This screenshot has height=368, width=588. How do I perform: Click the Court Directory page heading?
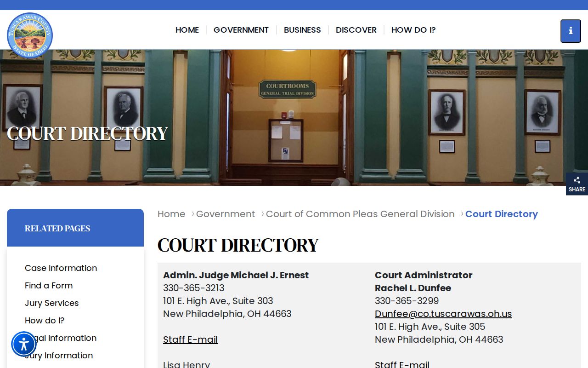point(238,245)
